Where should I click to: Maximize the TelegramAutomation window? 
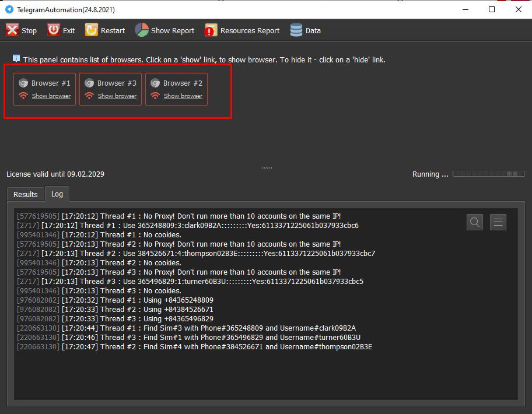492,9
